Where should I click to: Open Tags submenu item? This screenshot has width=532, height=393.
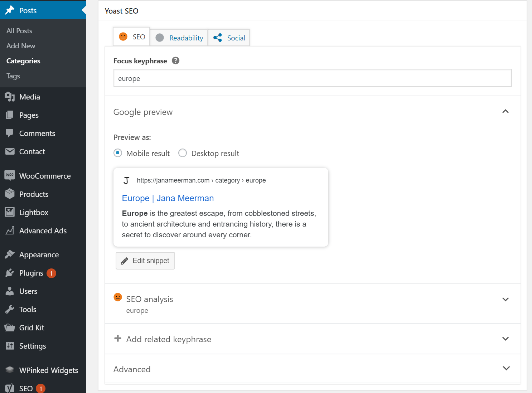pos(13,76)
